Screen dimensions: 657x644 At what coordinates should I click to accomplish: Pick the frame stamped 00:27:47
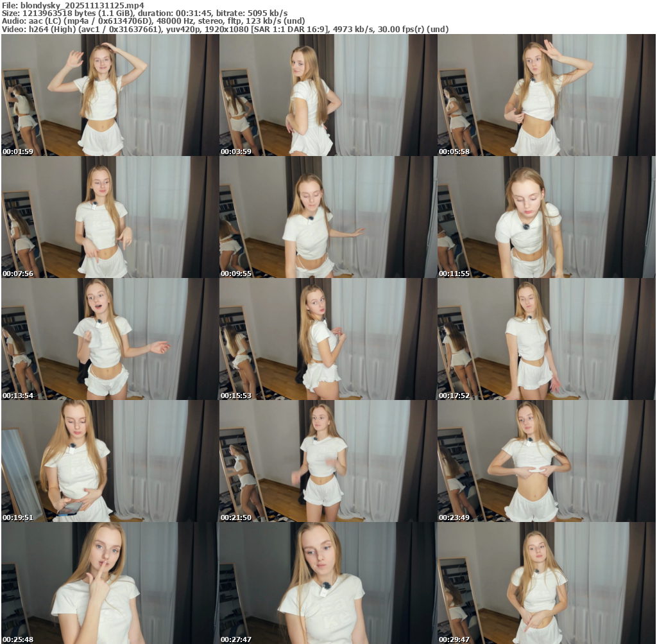(328, 583)
